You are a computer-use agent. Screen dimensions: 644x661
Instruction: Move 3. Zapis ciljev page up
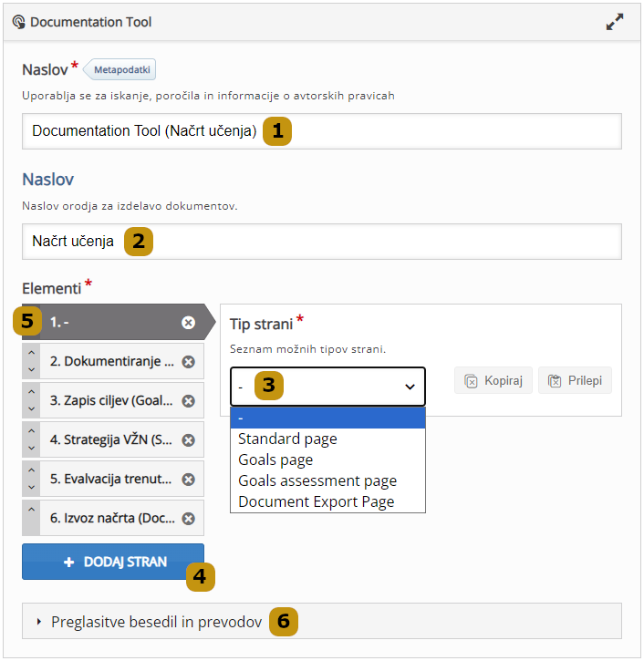click(31, 392)
